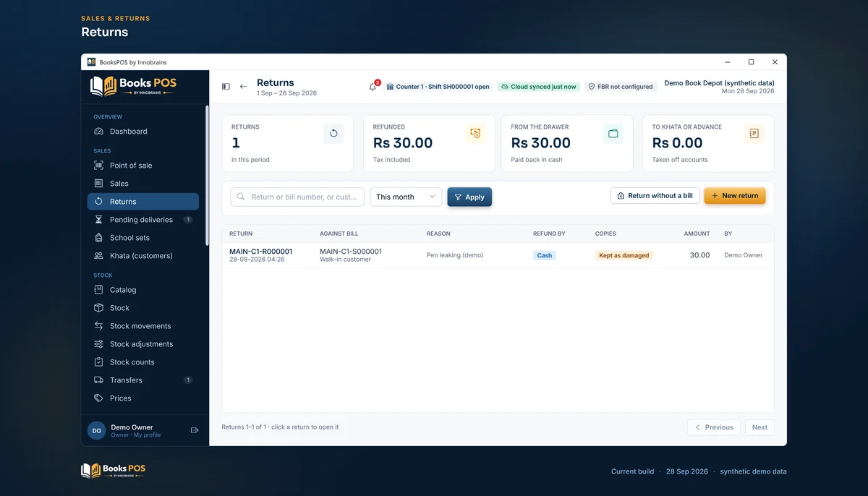Click the Pending deliveries hourglass icon
Viewport: 868px width, 496px height.
pyautogui.click(x=99, y=220)
